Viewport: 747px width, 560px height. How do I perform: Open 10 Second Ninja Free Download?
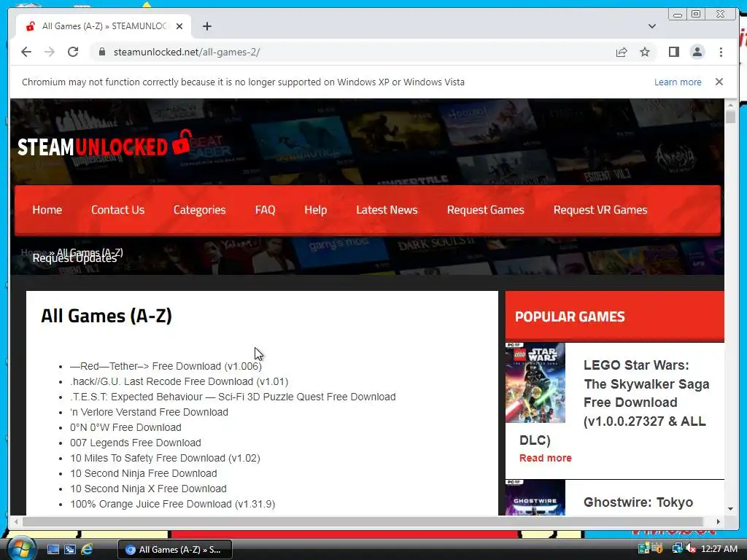(x=144, y=473)
